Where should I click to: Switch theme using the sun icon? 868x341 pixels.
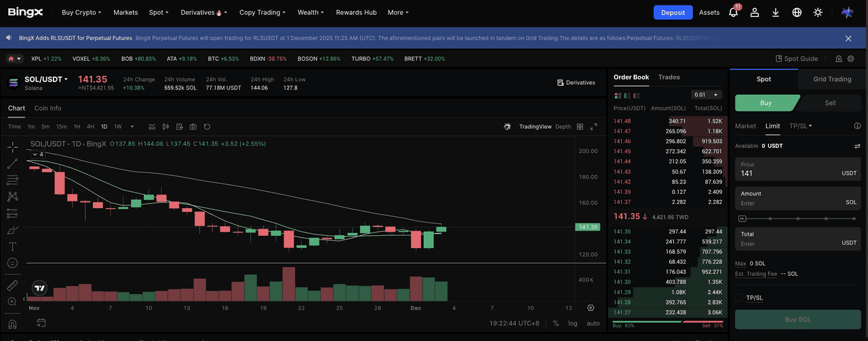pos(818,12)
